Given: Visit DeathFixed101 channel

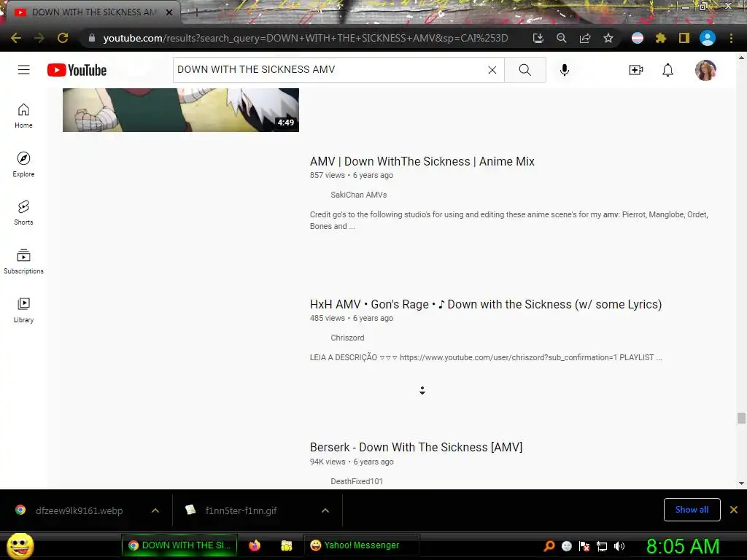Looking at the screenshot, I should [356, 481].
